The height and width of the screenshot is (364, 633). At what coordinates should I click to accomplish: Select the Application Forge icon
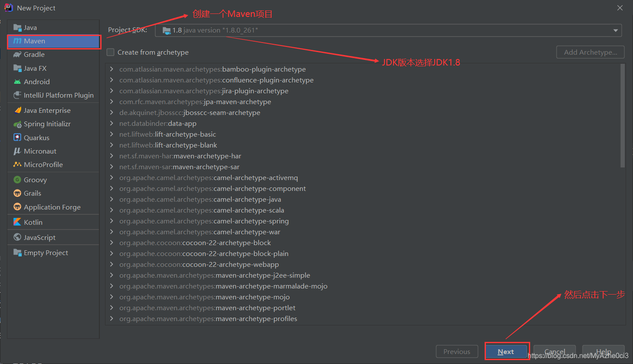pos(17,207)
